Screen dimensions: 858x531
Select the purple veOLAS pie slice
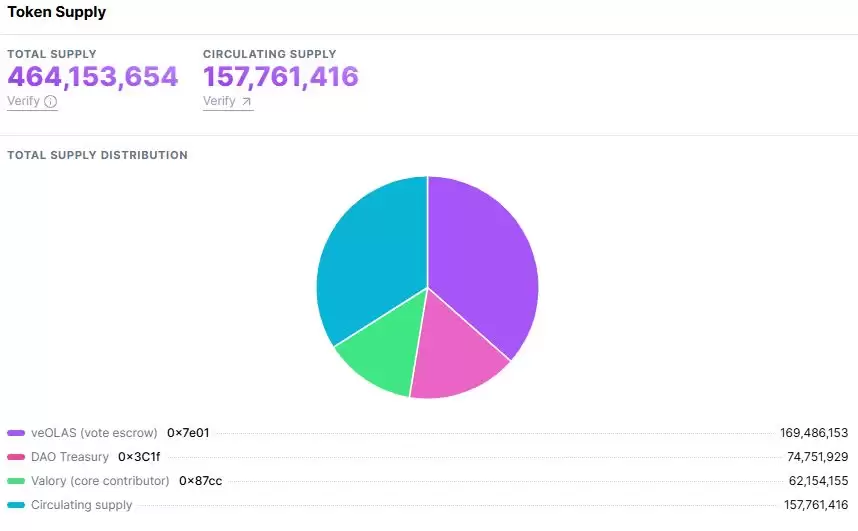coord(480,260)
